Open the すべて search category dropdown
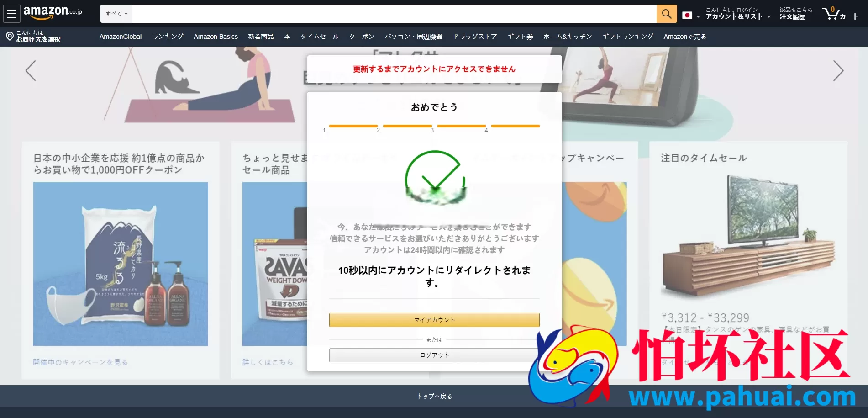Image resolution: width=868 pixels, height=418 pixels. [116, 14]
